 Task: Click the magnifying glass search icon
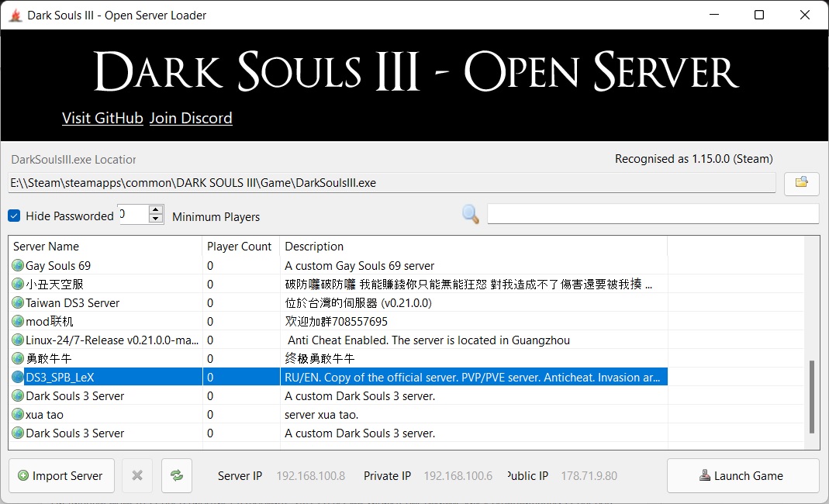[470, 214]
